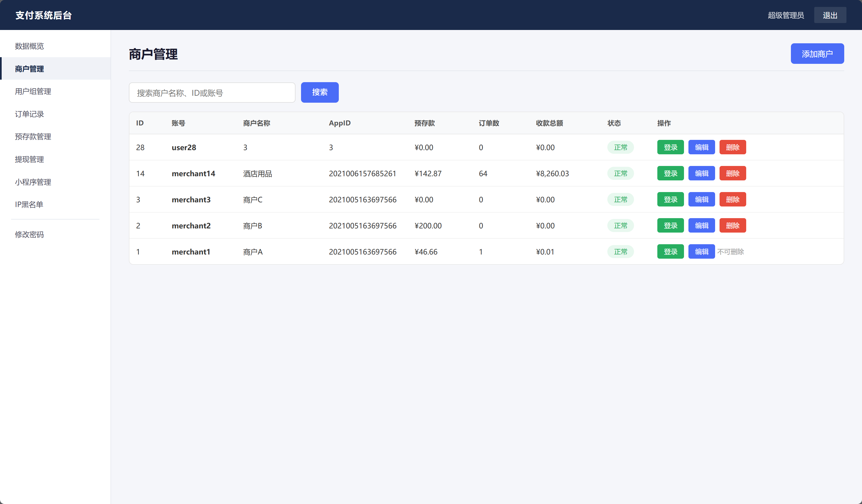Click 正常 status badge for user28

point(620,147)
